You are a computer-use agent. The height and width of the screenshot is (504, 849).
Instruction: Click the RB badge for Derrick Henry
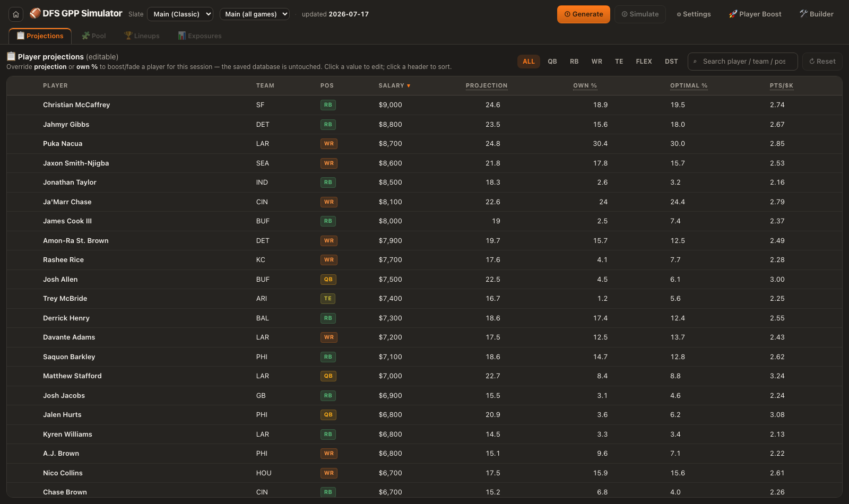(x=328, y=318)
